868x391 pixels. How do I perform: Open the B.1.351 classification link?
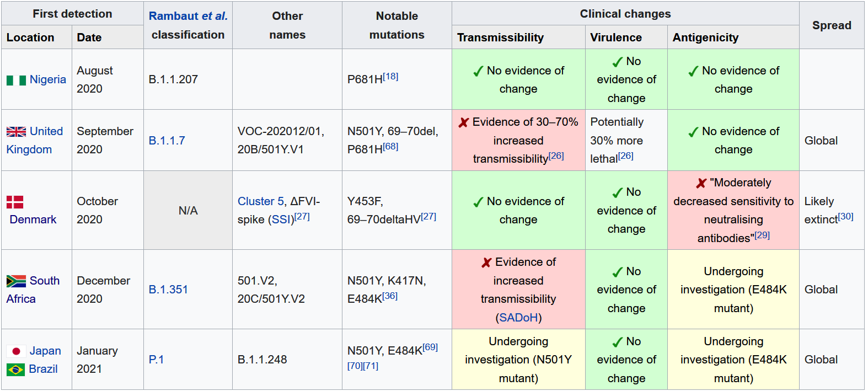168,290
